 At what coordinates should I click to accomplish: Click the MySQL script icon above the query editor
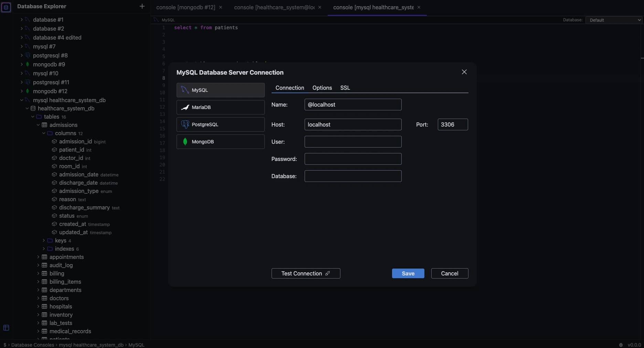click(156, 20)
